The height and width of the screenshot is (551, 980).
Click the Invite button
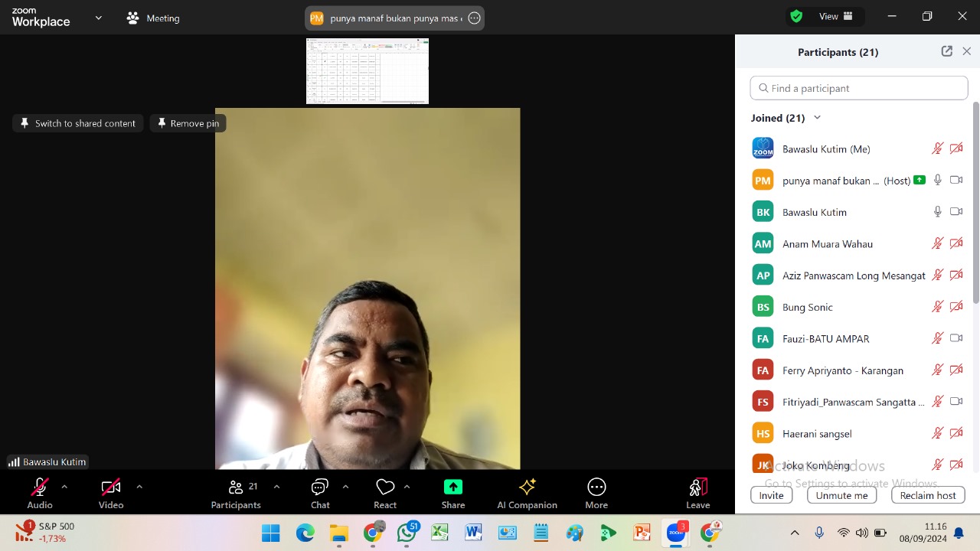click(771, 495)
